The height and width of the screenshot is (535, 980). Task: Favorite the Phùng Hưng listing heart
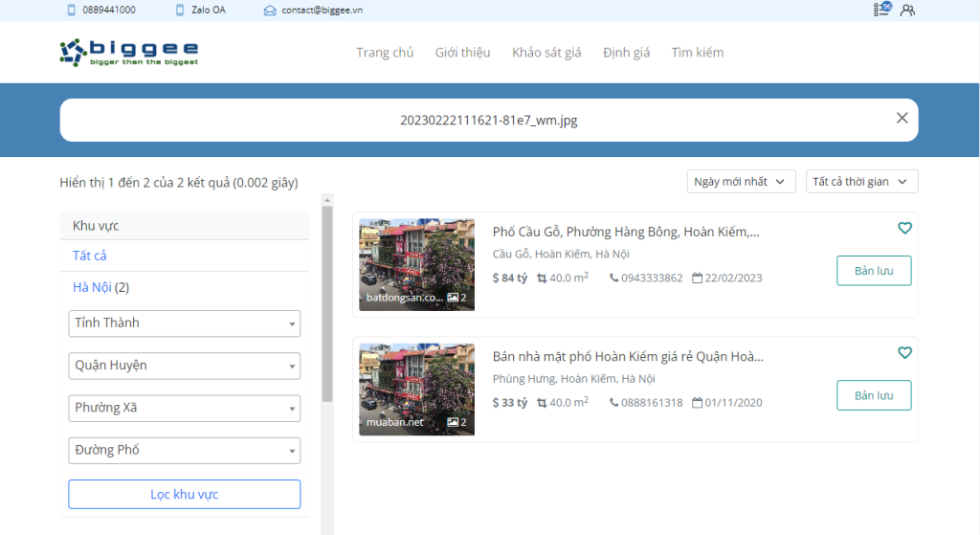(904, 352)
